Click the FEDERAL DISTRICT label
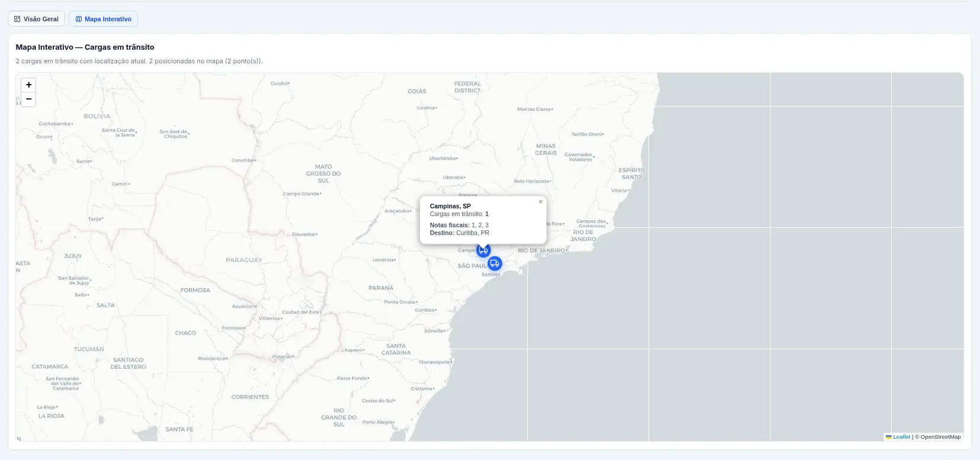Screen dimensions: 980x460 [x=468, y=87]
